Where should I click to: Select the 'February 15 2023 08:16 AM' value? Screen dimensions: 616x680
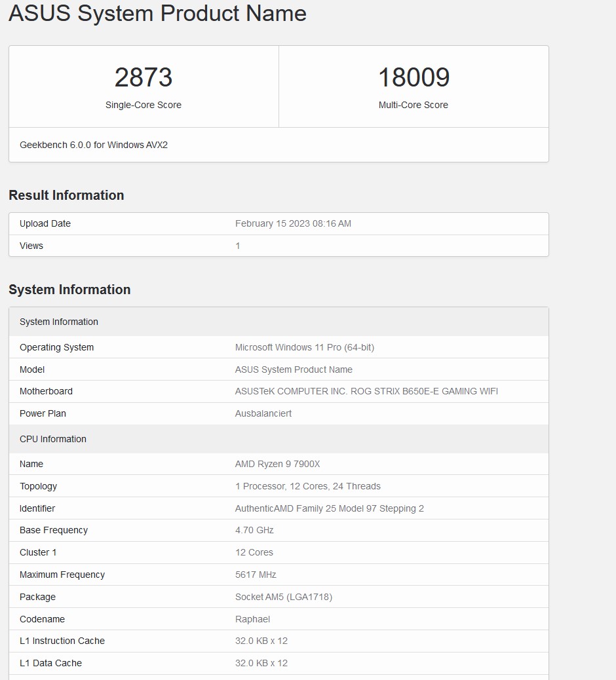pyautogui.click(x=293, y=224)
